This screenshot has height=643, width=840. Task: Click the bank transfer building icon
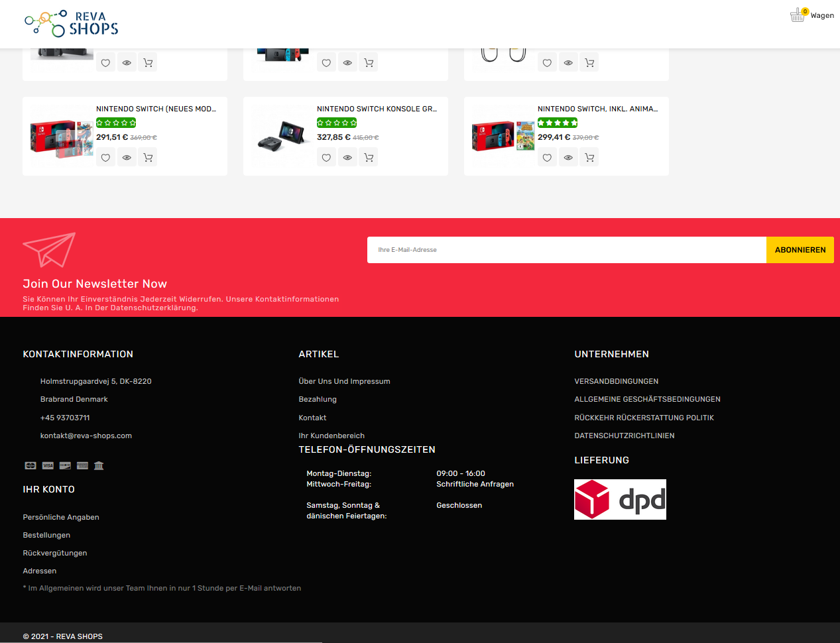click(99, 465)
